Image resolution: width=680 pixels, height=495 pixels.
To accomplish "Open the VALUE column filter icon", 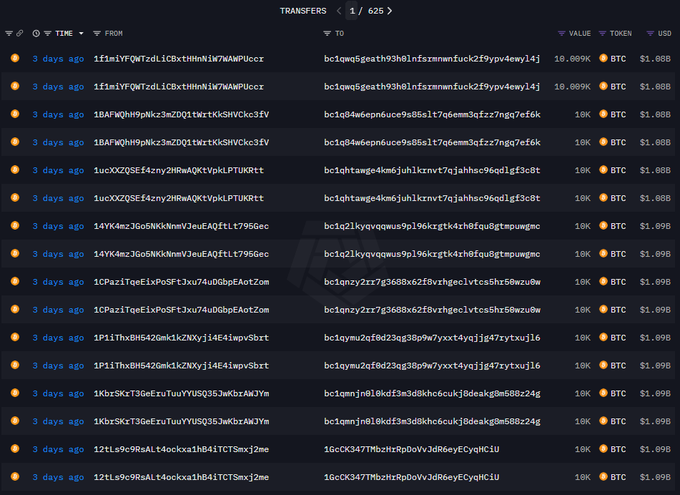I will pos(562,33).
